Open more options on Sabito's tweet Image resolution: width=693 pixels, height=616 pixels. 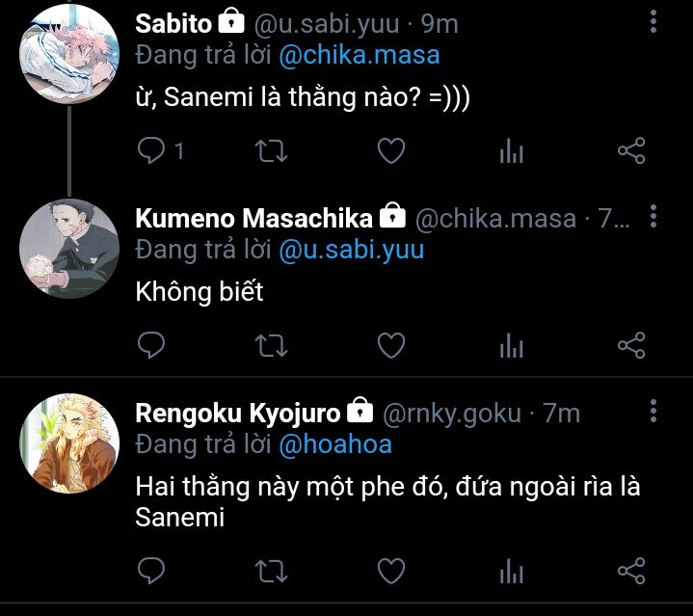(x=654, y=22)
